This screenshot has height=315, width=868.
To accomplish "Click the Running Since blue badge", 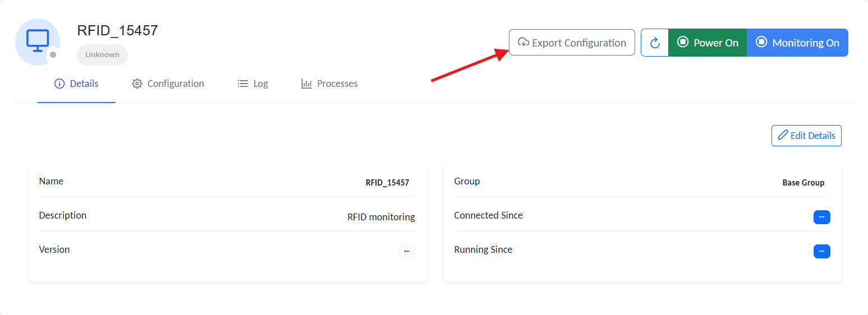I will [821, 251].
